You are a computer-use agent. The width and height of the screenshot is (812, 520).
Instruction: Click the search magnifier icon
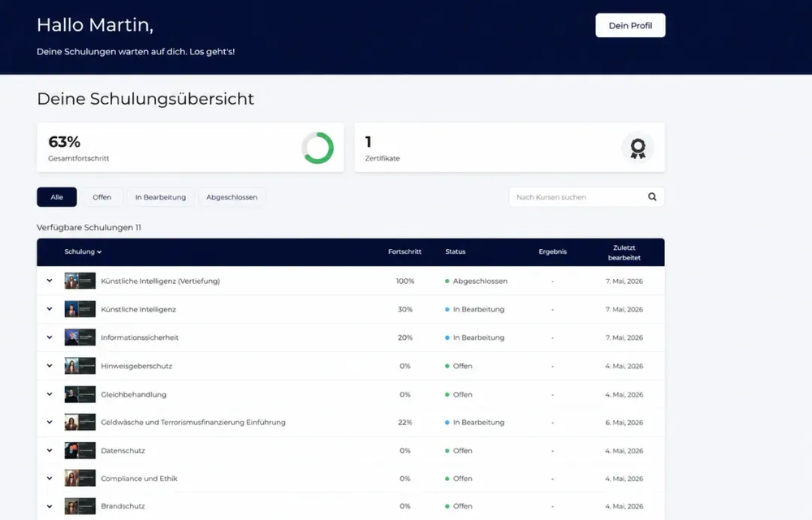point(652,196)
